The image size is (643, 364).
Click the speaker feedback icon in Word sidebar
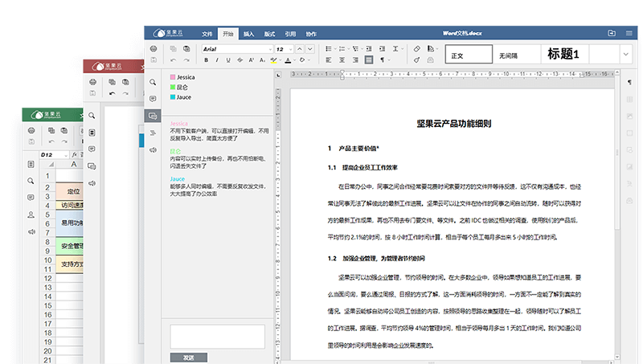point(152,149)
